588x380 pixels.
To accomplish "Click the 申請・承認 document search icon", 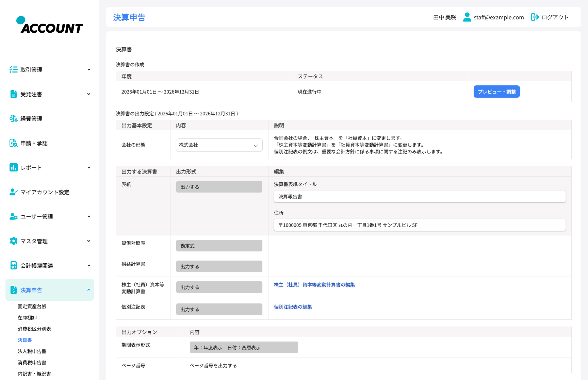I will tap(13, 143).
